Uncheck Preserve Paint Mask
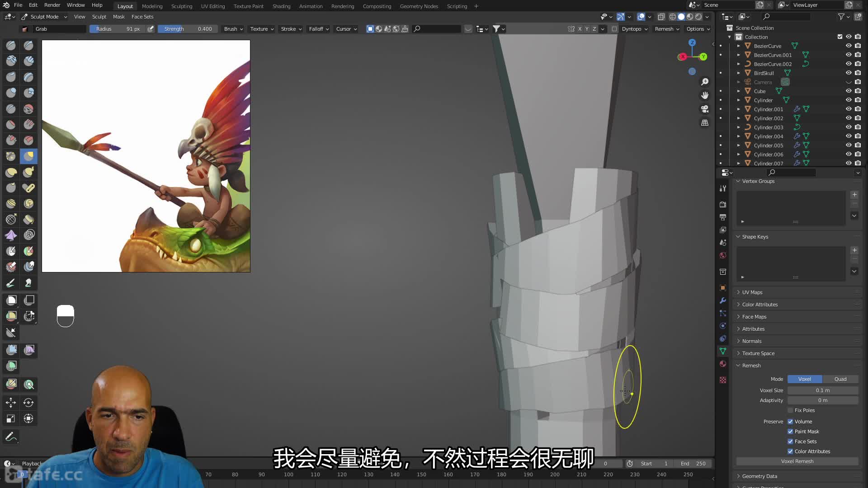This screenshot has width=868, height=488. point(790,432)
